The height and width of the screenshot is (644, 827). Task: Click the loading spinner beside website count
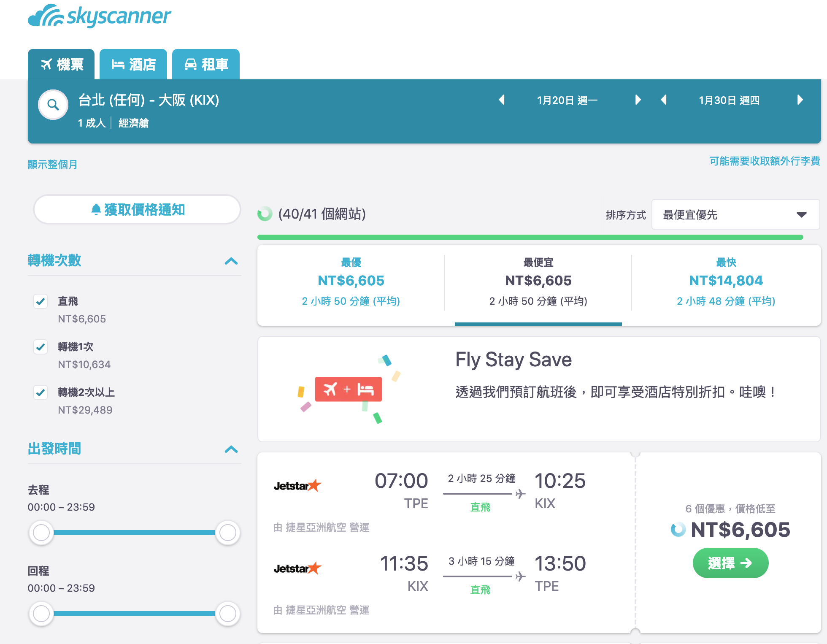pyautogui.click(x=265, y=214)
